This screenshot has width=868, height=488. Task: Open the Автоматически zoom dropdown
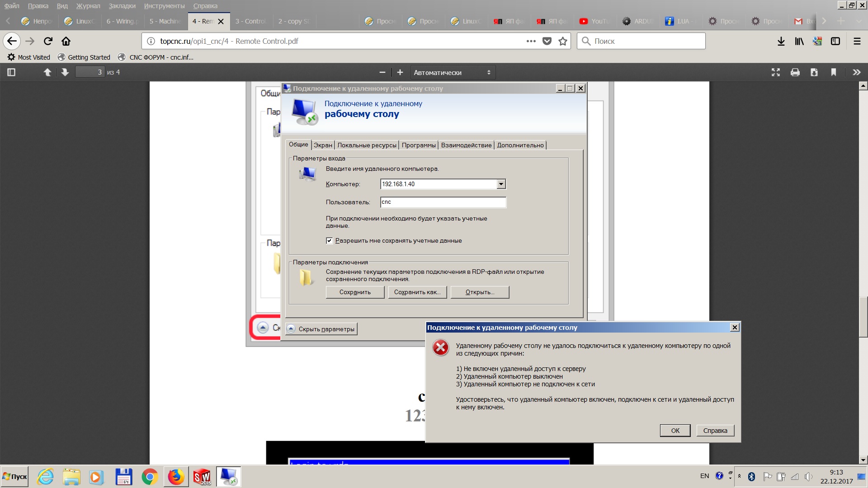coord(452,72)
